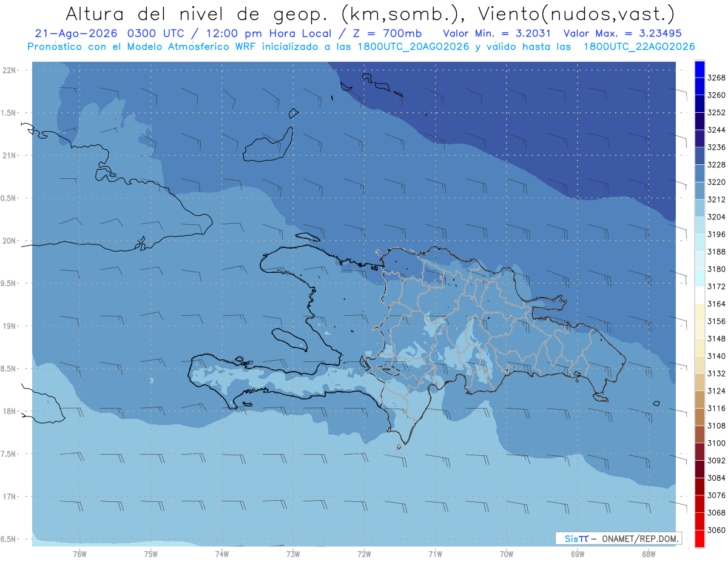Pick the legend swatch between 3204 and 3212
This screenshot has height=562, width=728.
pyautogui.click(x=699, y=209)
